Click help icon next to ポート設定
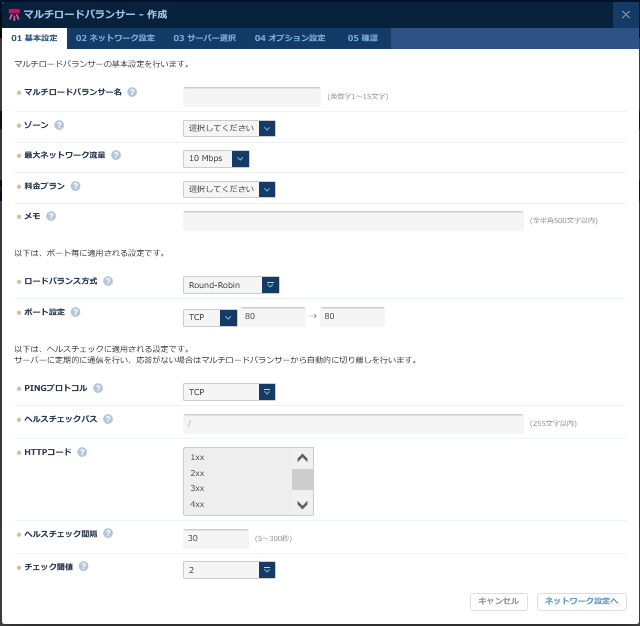Viewport: 640px width, 626px height. [76, 312]
